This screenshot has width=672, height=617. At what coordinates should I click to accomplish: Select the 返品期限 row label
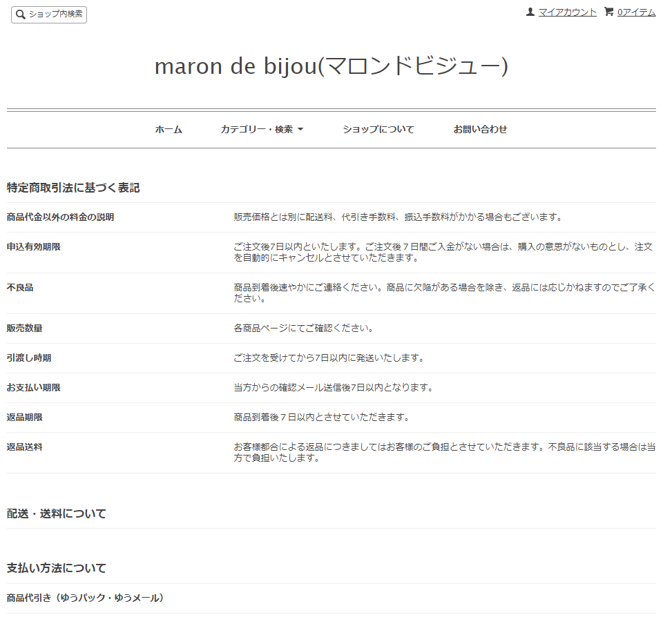pos(24,417)
